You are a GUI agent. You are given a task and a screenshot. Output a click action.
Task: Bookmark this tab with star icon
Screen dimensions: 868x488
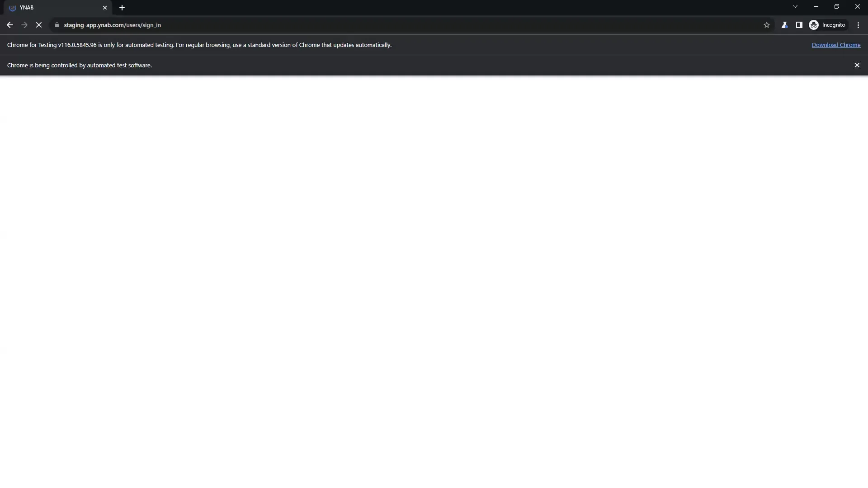pyautogui.click(x=766, y=25)
